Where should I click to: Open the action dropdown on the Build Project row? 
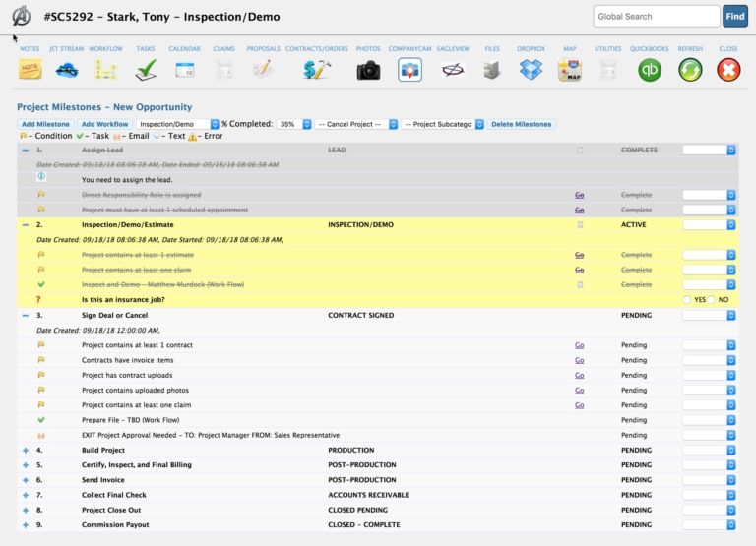pyautogui.click(x=709, y=451)
